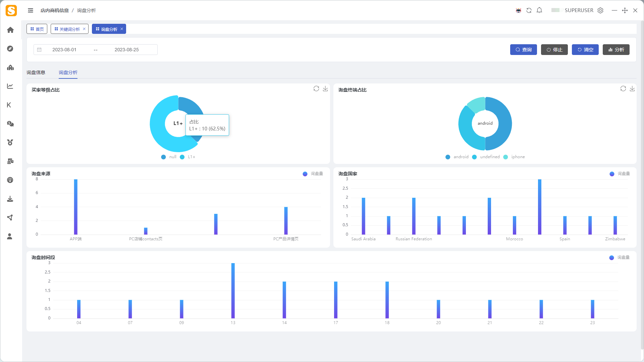The width and height of the screenshot is (644, 362).
Task: Click the robot assistant icon in header
Action: [x=519, y=10]
